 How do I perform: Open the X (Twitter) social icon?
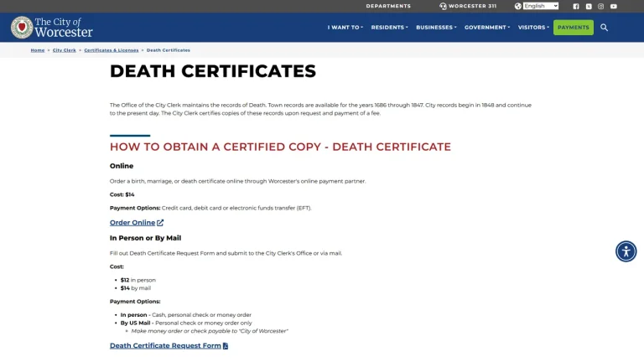[x=589, y=6]
